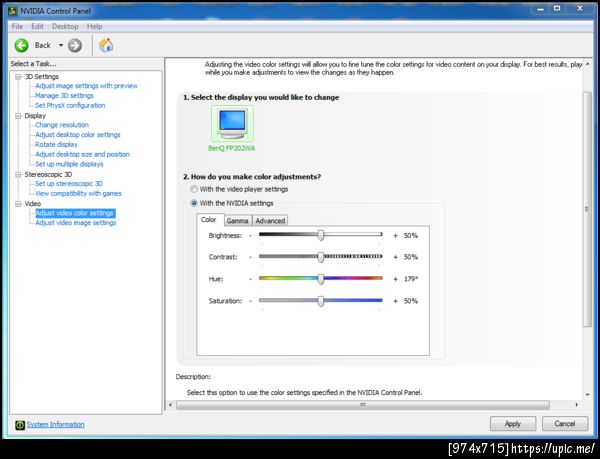Click the scroll up arrow at top
The height and width of the screenshot is (459, 600).
[x=587, y=64]
